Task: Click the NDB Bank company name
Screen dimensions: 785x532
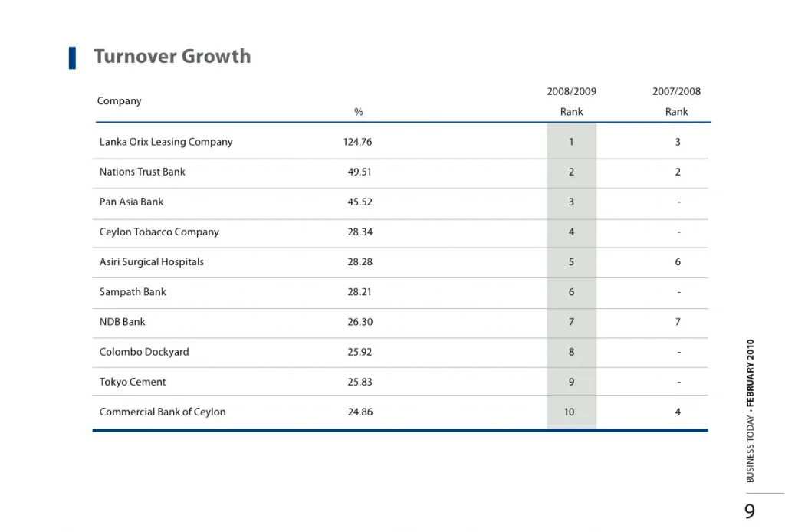Action: pyautogui.click(x=122, y=322)
